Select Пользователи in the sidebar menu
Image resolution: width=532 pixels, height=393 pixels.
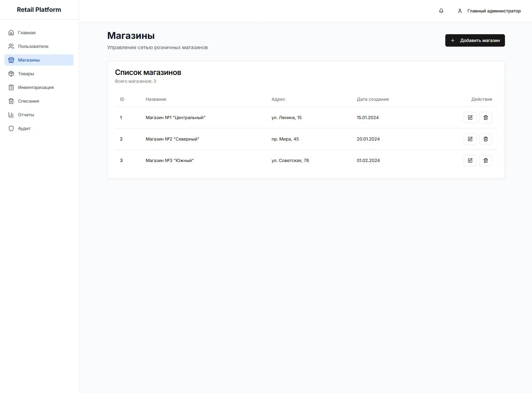coord(33,46)
